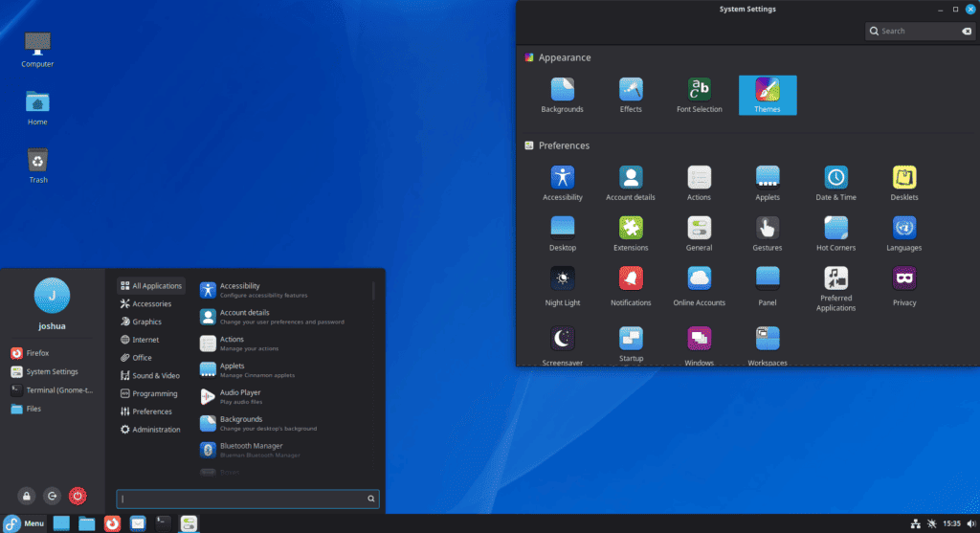Open Actions in System Settings window
Image resolution: width=980 pixels, height=533 pixels.
[x=699, y=183]
